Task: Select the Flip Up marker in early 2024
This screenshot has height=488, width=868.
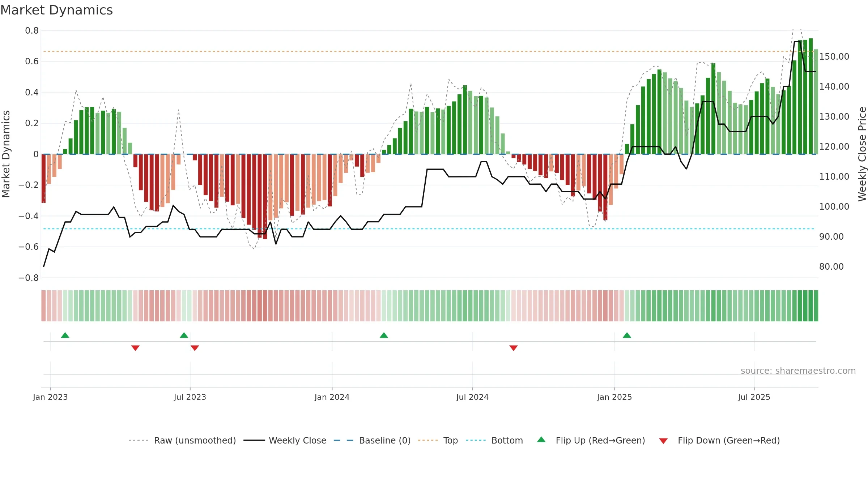Action: (384, 335)
